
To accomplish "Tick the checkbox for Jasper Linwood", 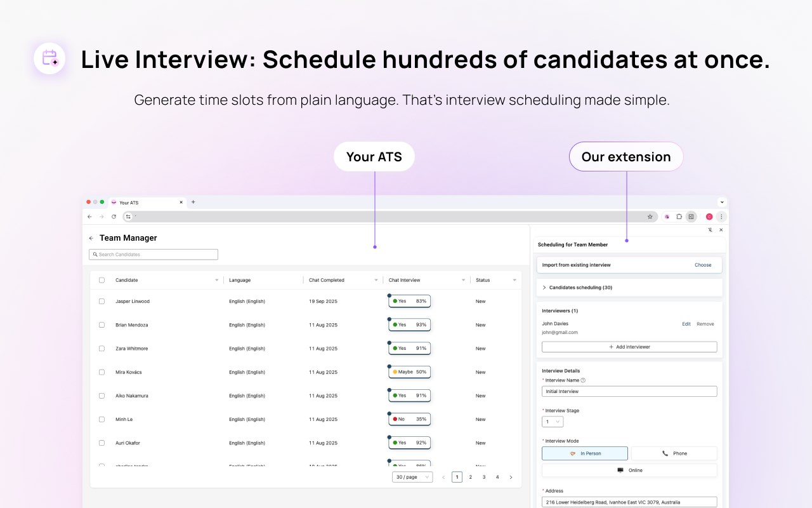I will click(101, 301).
